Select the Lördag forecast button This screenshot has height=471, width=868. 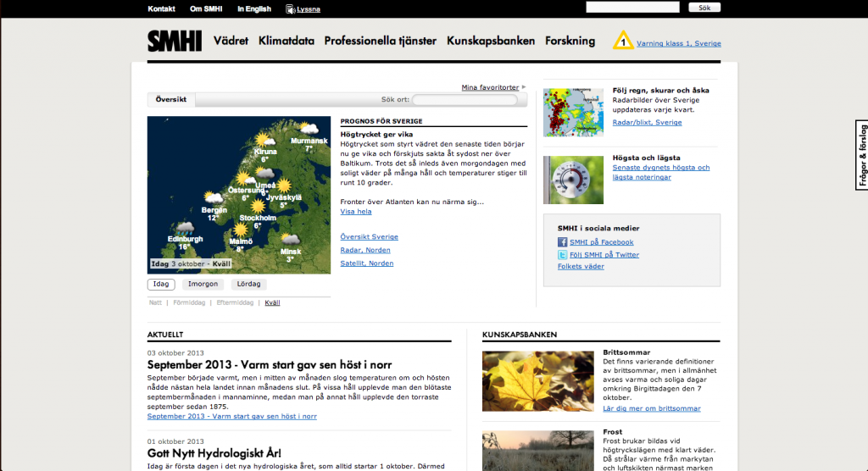click(248, 284)
